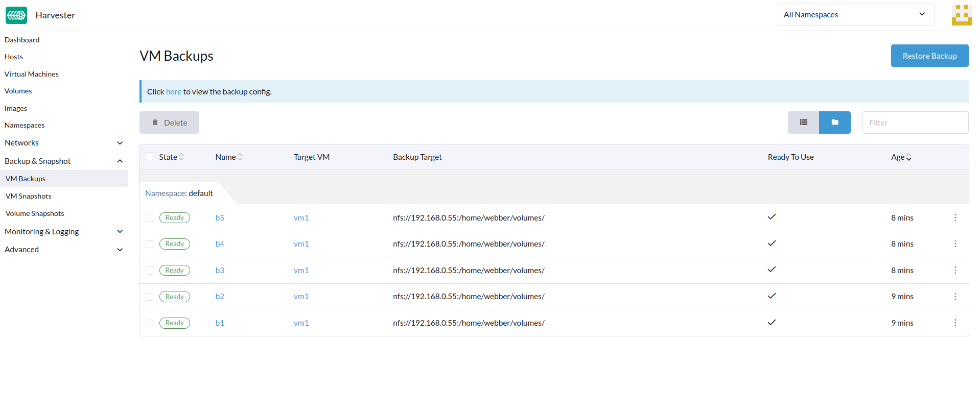
Task: Tick the checkbox for backup b2
Action: click(150, 297)
